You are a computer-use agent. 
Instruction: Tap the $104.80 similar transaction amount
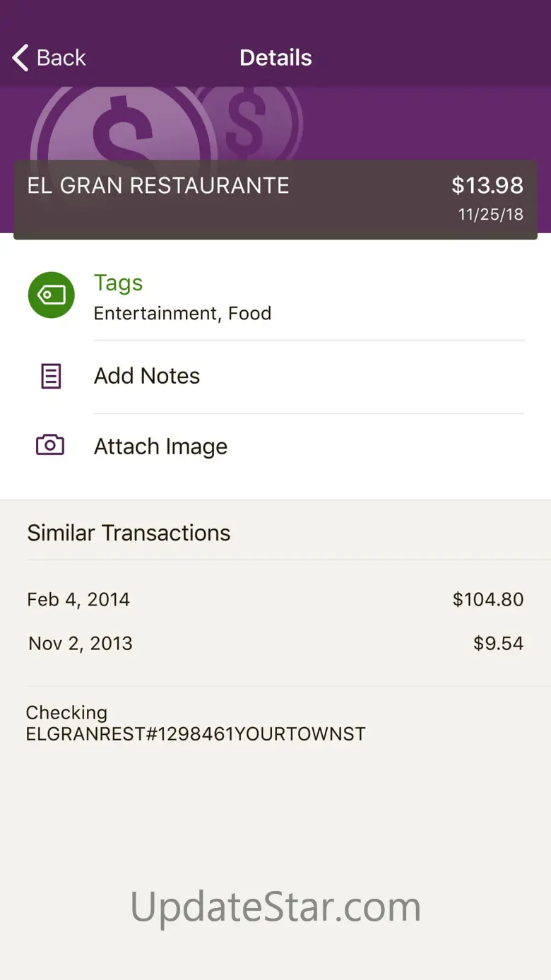[488, 600]
